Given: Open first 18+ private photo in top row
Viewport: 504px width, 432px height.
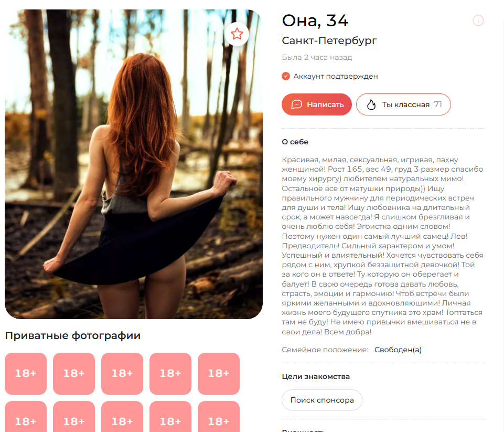Looking at the screenshot, I should coord(26,373).
